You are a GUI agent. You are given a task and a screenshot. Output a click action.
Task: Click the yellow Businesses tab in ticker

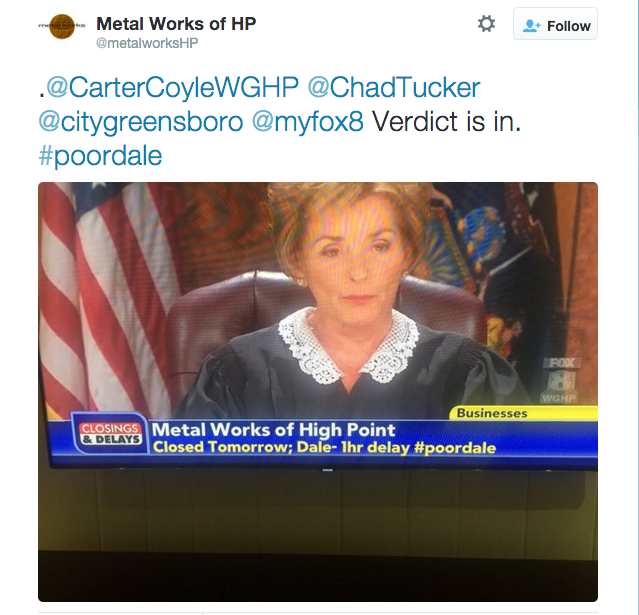524,413
